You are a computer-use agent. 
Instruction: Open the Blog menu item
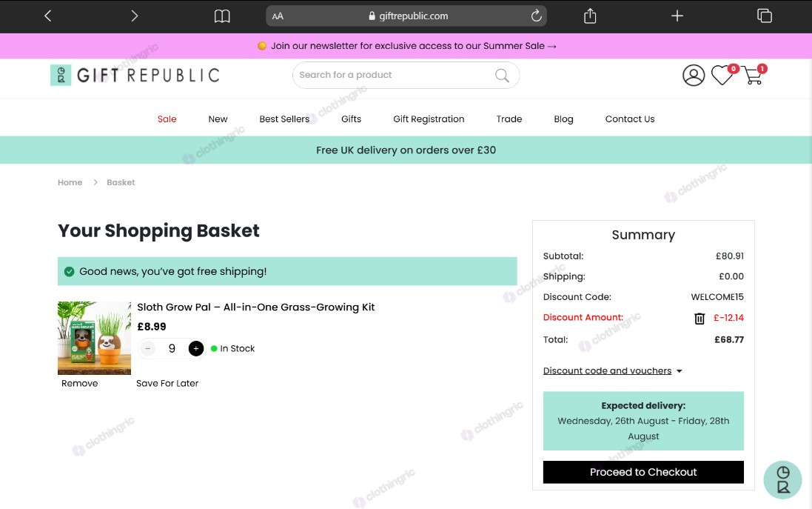(x=563, y=119)
